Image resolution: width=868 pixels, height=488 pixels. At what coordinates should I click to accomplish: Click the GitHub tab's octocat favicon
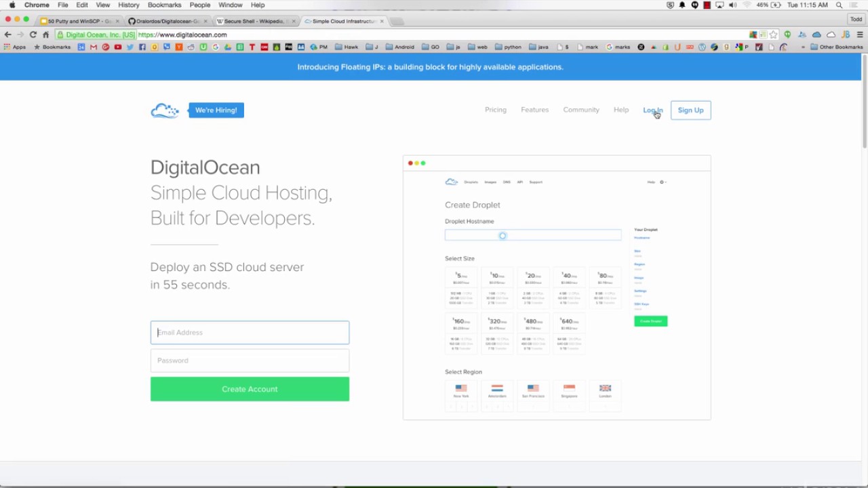(132, 21)
